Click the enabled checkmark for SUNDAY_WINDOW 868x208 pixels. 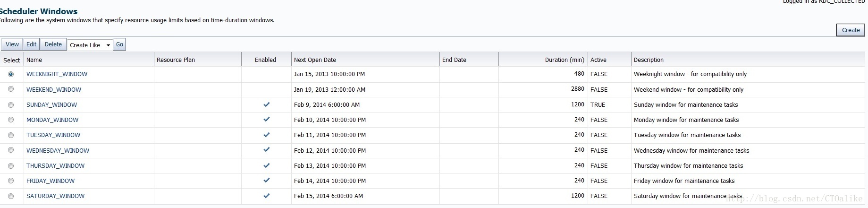(267, 104)
